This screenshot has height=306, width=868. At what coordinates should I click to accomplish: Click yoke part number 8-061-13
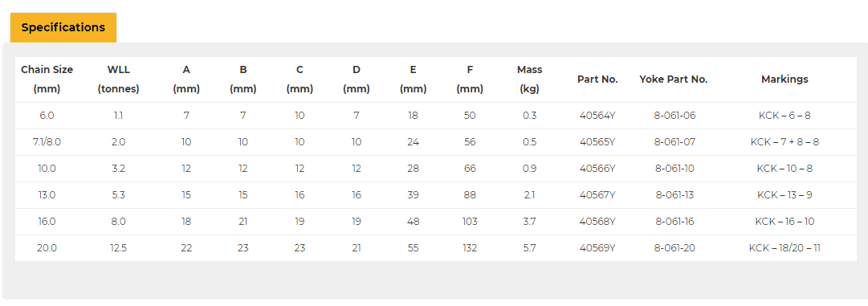pyautogui.click(x=674, y=195)
